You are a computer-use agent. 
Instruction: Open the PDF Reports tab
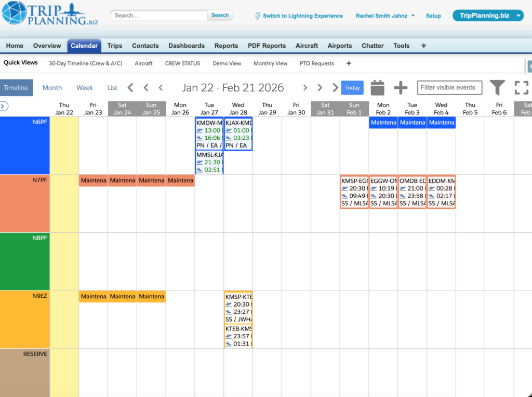tap(267, 46)
